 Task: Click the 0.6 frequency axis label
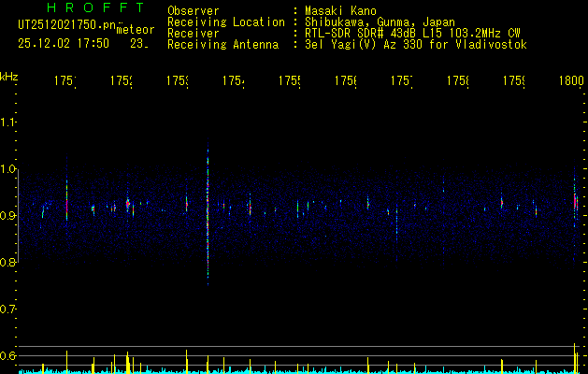click(x=7, y=355)
